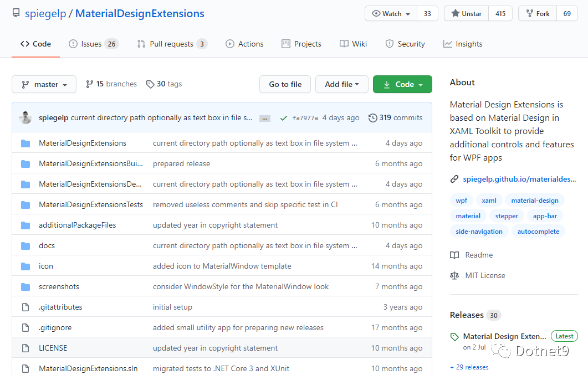Go to the Actions tab
The image size is (588, 375).
tap(244, 44)
